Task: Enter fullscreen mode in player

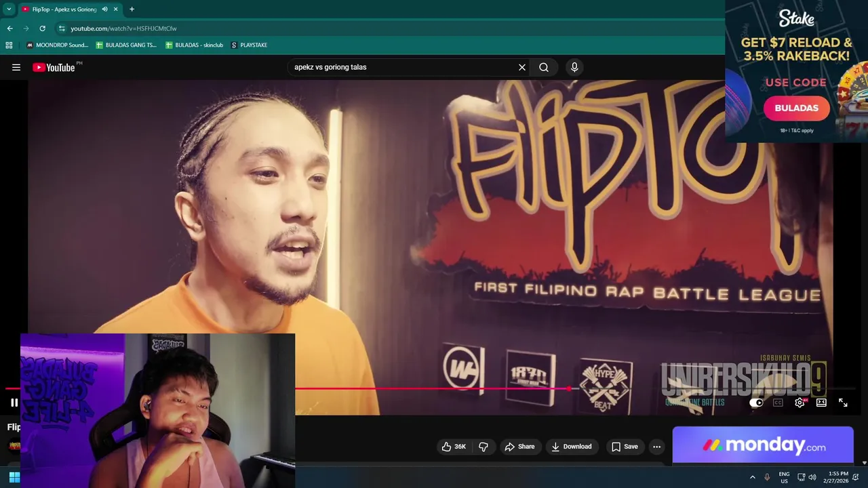Action: point(843,403)
